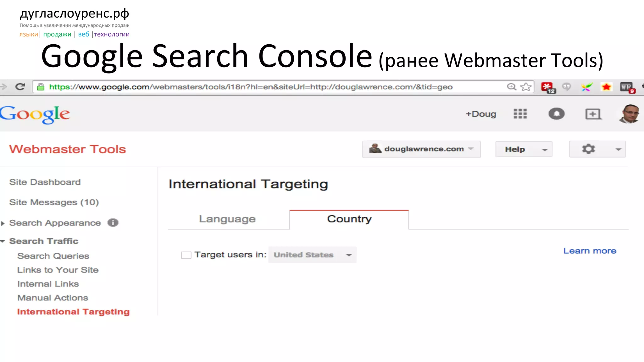Image resolution: width=644 pixels, height=362 pixels.
Task: Open the United States country dropdown
Action: (x=312, y=255)
